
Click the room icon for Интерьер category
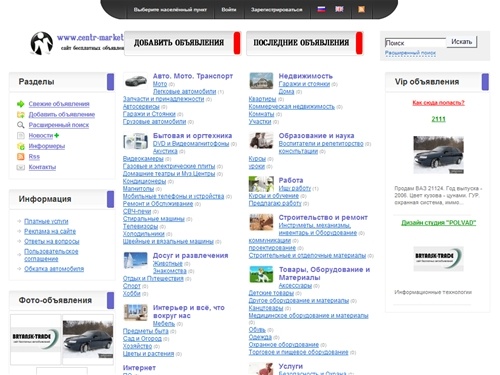[x=135, y=312]
